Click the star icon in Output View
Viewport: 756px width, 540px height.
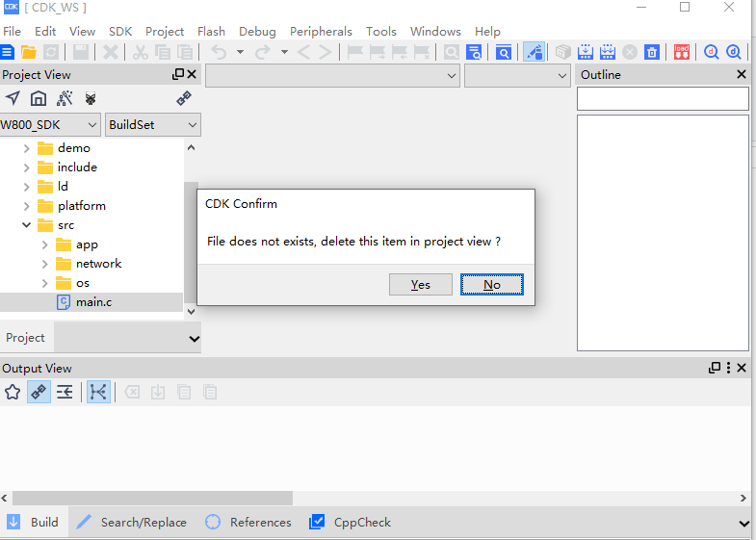(13, 392)
